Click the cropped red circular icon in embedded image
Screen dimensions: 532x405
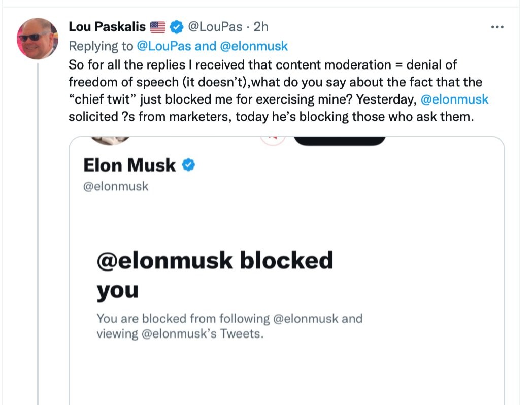coord(272,140)
